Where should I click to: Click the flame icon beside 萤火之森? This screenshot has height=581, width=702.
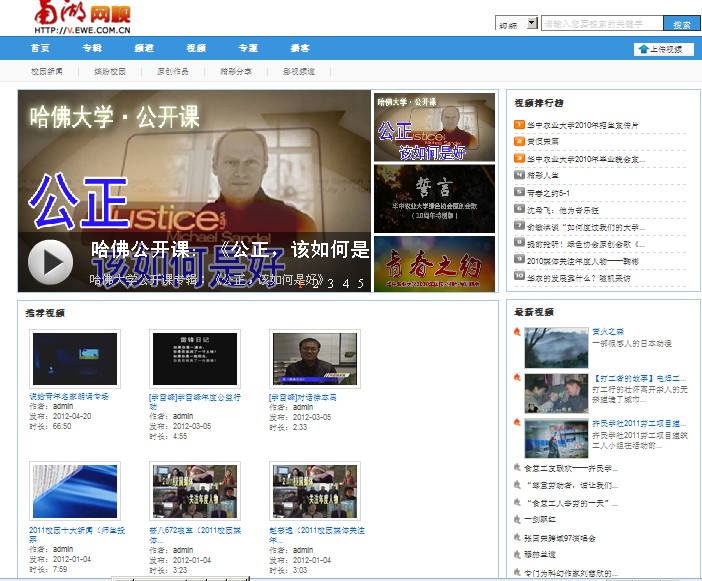click(x=517, y=332)
